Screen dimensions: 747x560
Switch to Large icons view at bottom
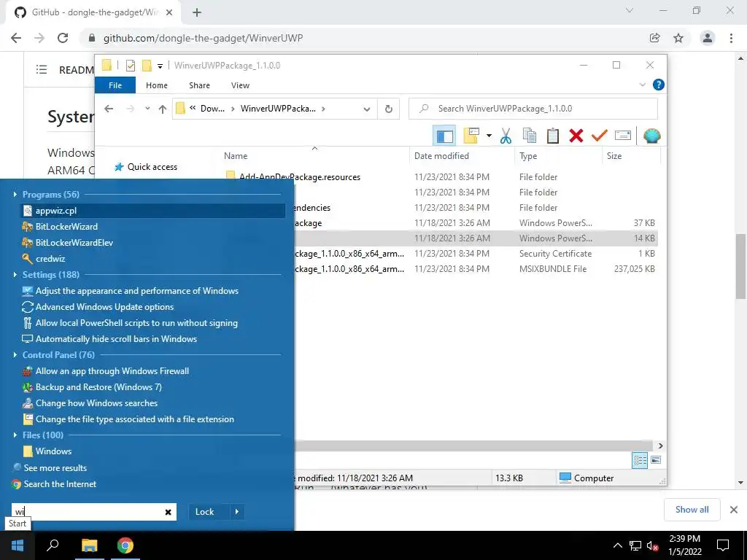(656, 460)
